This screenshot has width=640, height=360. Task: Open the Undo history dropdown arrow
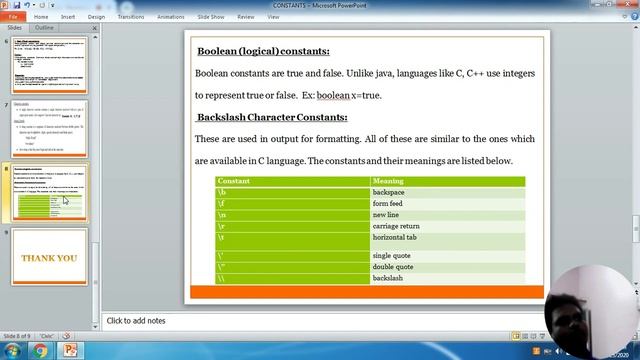(34, 5)
